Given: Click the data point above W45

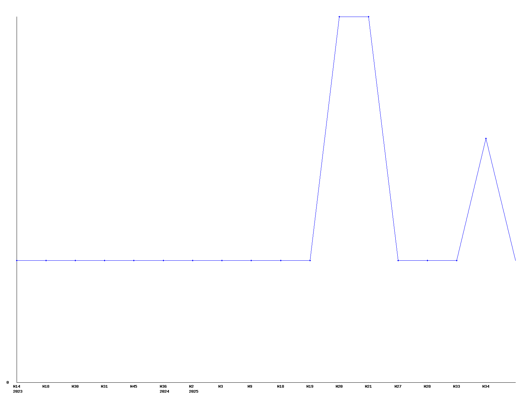Looking at the screenshot, I should click(134, 260).
